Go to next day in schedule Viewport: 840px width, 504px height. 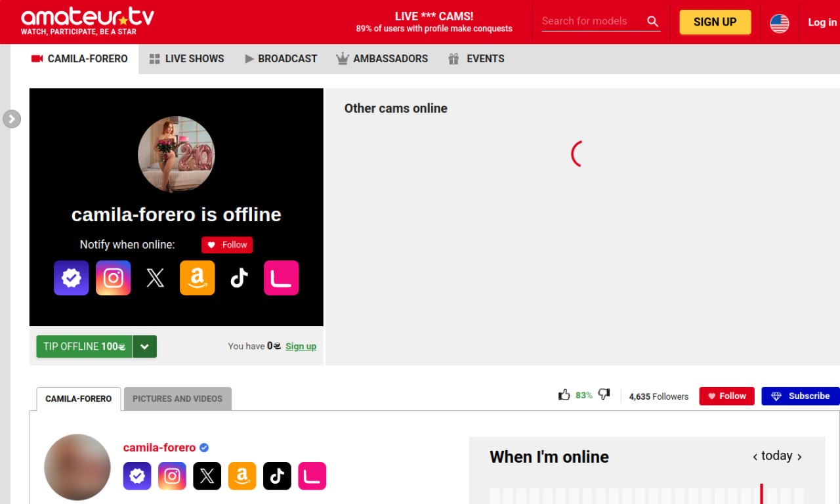click(x=799, y=457)
